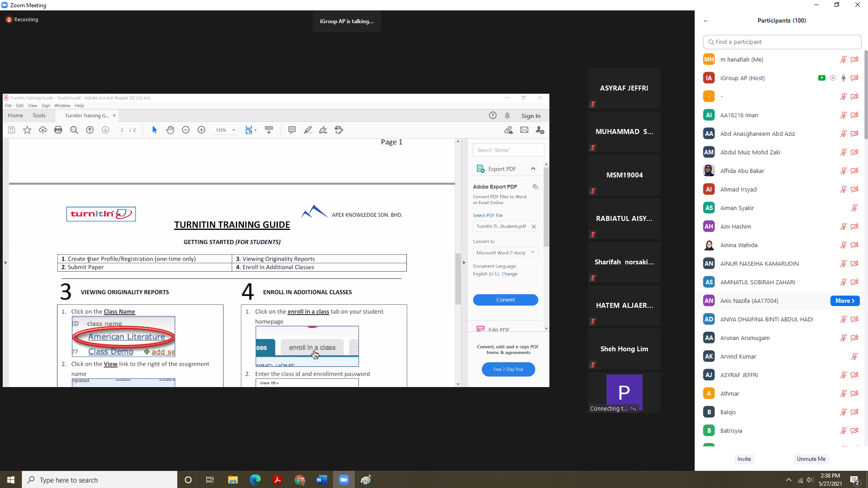The width and height of the screenshot is (868, 488).
Task: Click the sign document pen icon
Action: tap(323, 130)
